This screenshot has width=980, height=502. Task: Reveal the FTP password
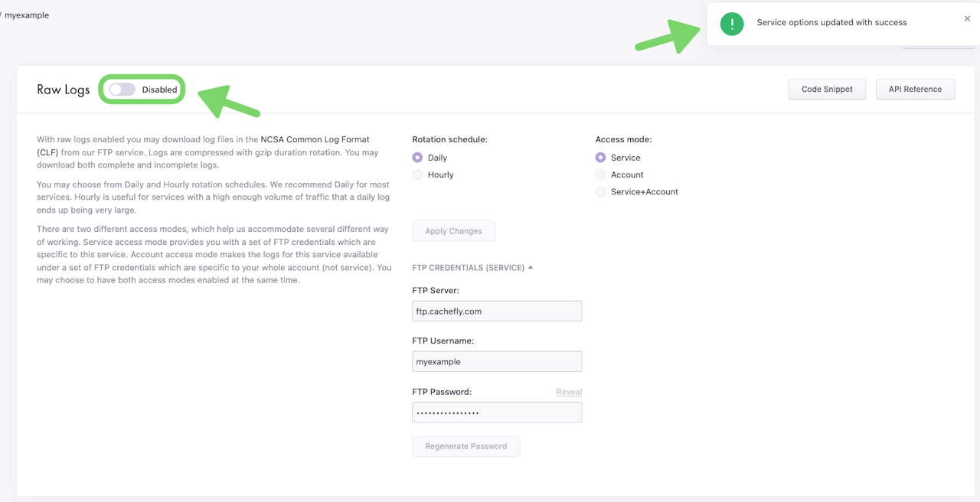tap(569, 392)
